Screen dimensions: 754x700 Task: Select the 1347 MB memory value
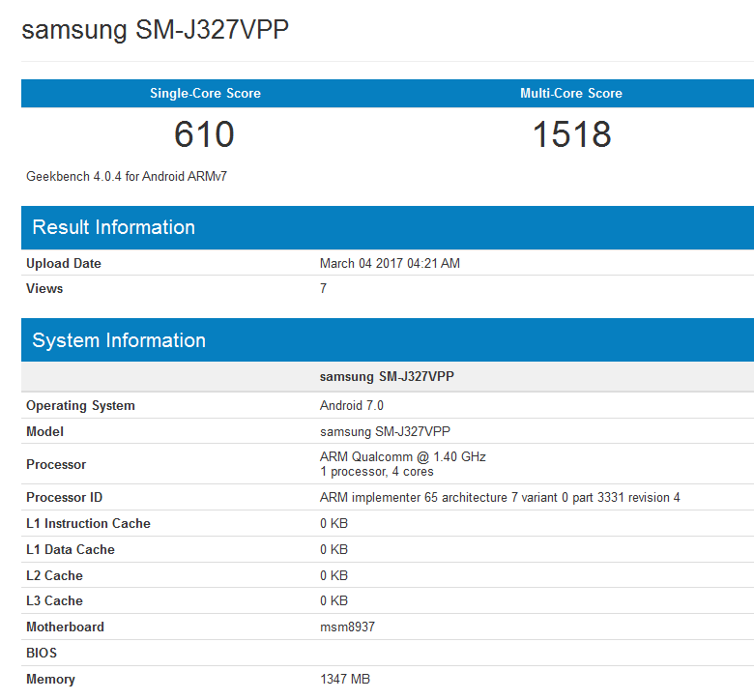pos(345,680)
